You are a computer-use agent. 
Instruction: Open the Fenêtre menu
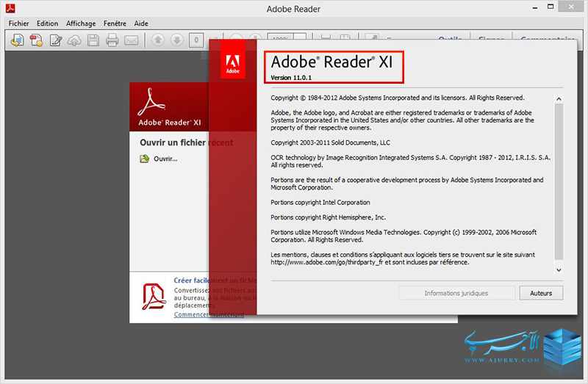click(115, 23)
